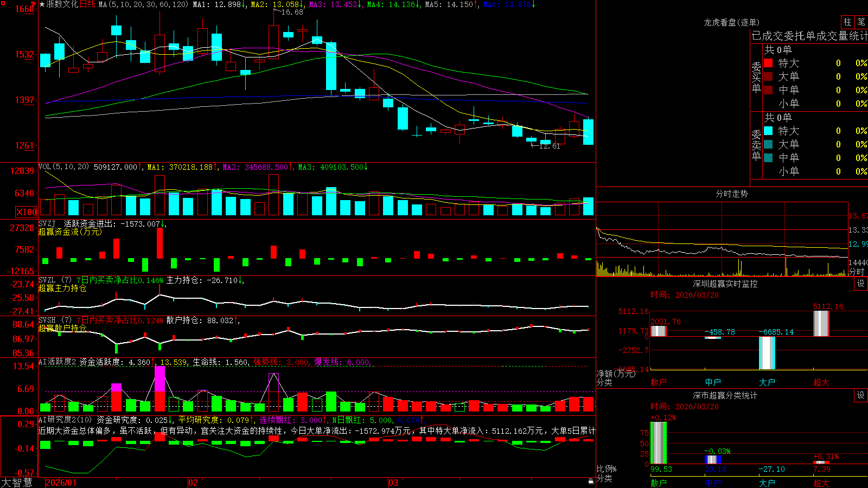Click the red question mark icon at chart top
This screenshot has height=488, width=868.
tap(34, 3)
